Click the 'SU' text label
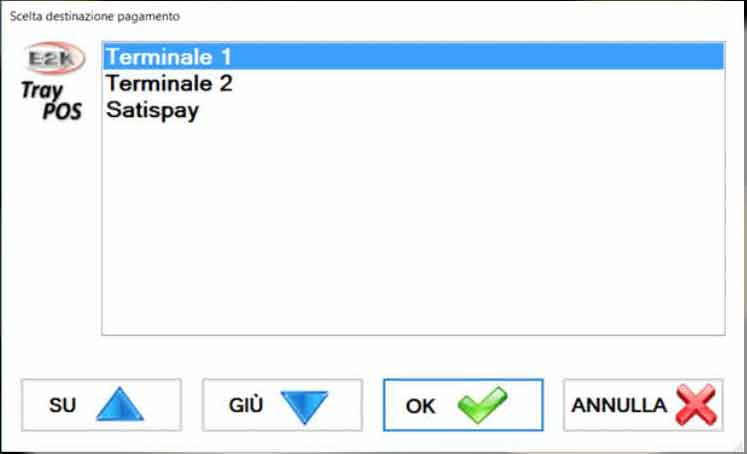 [62, 405]
